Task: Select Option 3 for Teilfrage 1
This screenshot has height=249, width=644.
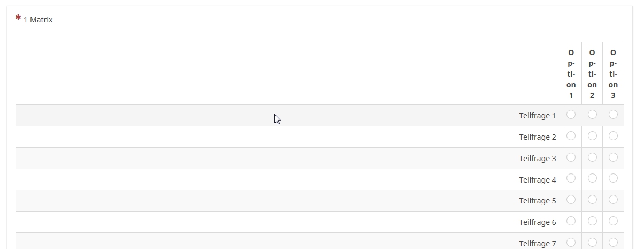Action: coord(613,115)
